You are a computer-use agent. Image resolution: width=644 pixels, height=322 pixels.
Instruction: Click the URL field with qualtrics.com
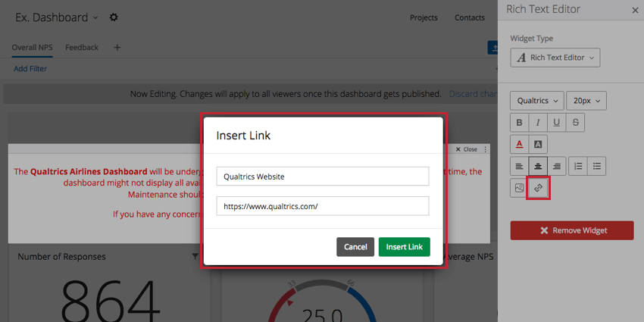point(323,206)
